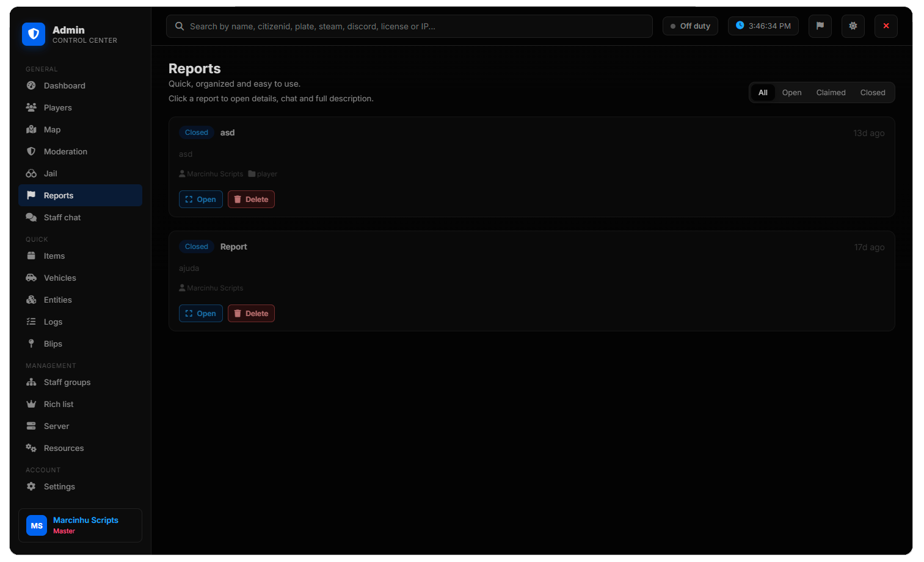Delete the 'asd' report

(x=251, y=200)
